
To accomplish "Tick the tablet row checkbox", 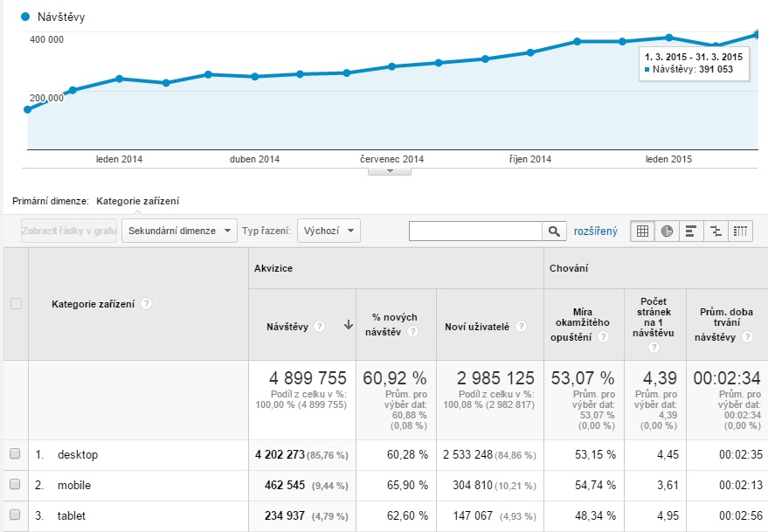I will pos(15,515).
